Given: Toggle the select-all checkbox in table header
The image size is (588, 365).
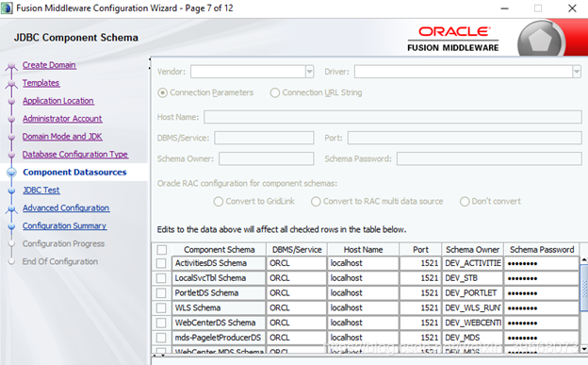Looking at the screenshot, I should (162, 250).
